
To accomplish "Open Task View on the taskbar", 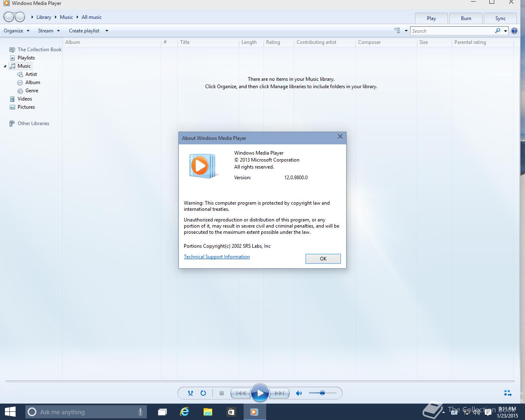I will (x=162, y=412).
